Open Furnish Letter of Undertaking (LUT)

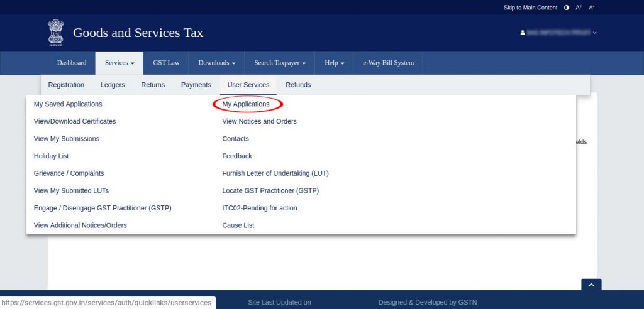tap(275, 173)
